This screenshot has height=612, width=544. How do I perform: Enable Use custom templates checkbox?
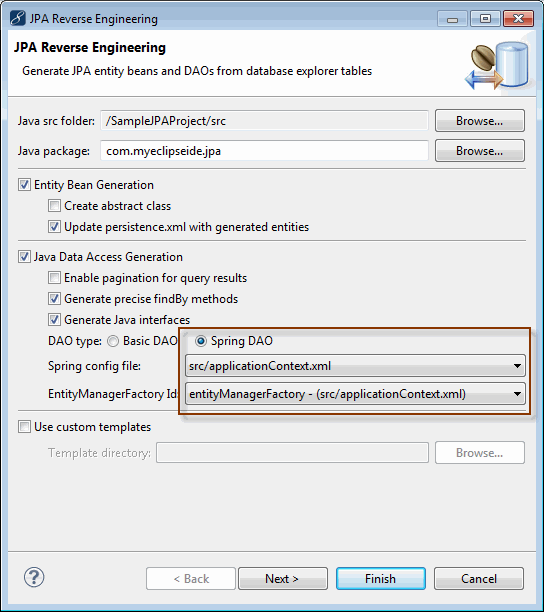coord(24,427)
